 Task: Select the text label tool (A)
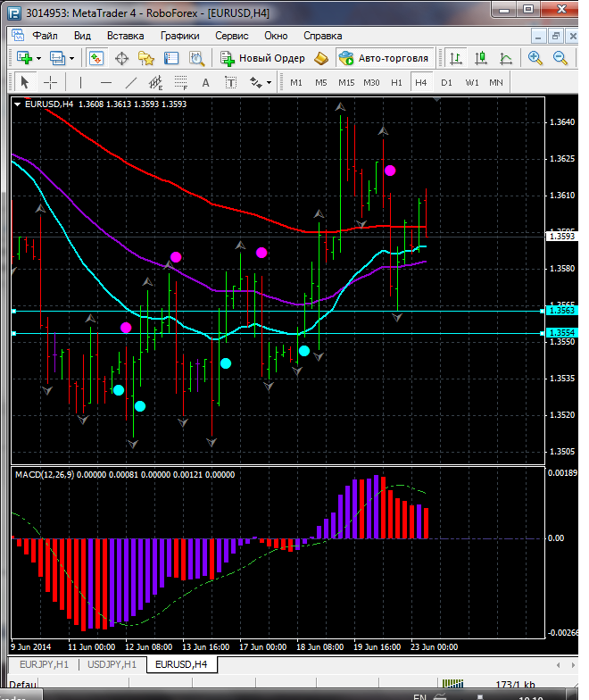[205, 82]
